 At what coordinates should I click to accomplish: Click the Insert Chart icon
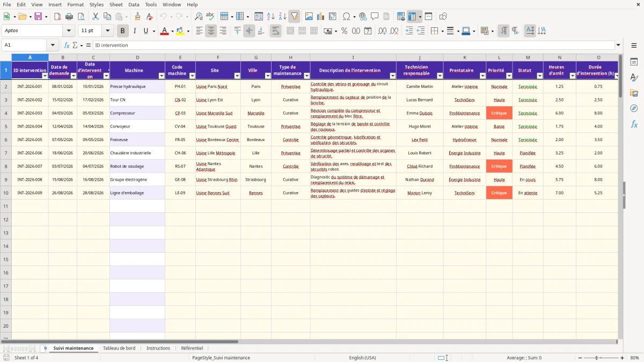tap(321, 17)
